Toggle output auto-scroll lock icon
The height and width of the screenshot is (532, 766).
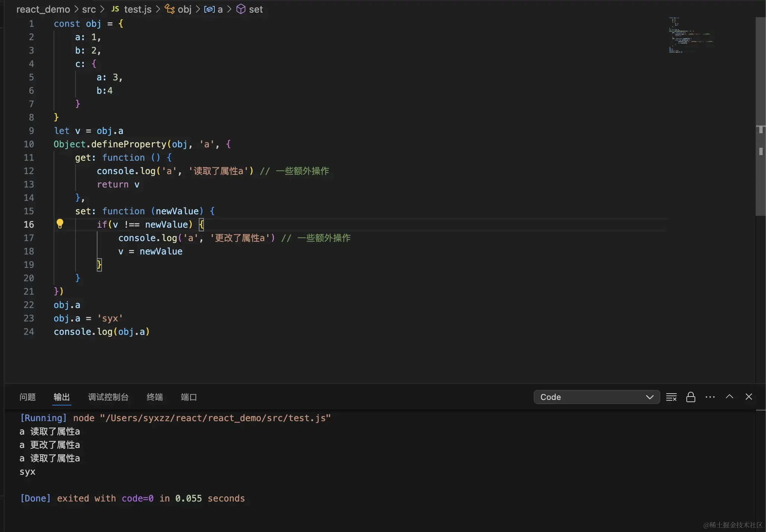(690, 397)
